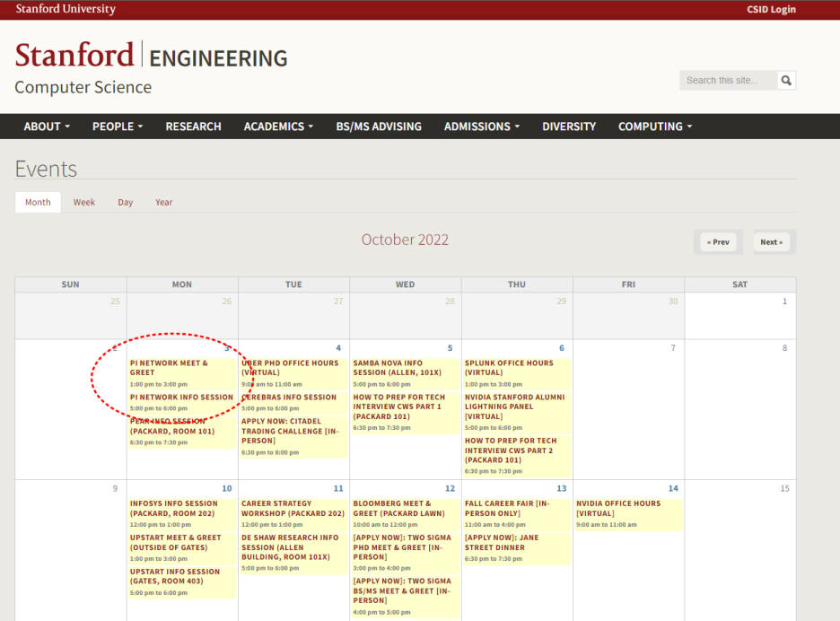Image resolution: width=840 pixels, height=621 pixels.
Task: Switch to the Year view tab
Action: tap(164, 202)
